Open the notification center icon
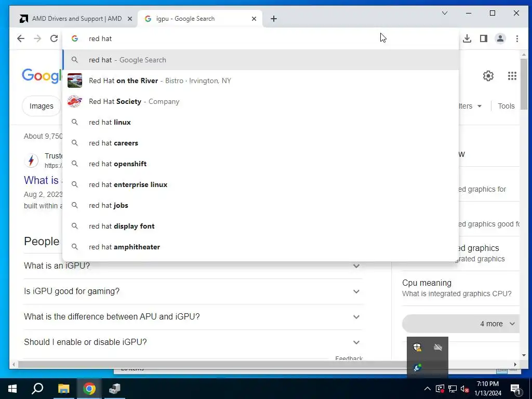 coord(515,389)
